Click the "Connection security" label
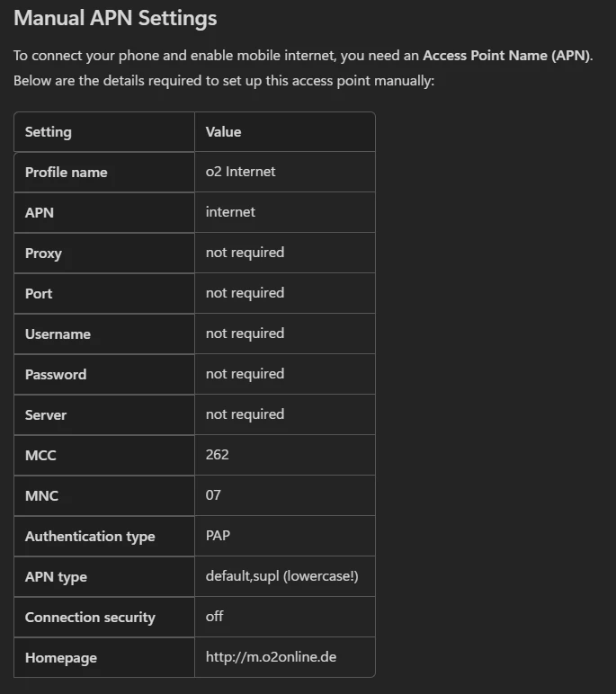Viewport: 616px width, 694px height. [x=90, y=618]
